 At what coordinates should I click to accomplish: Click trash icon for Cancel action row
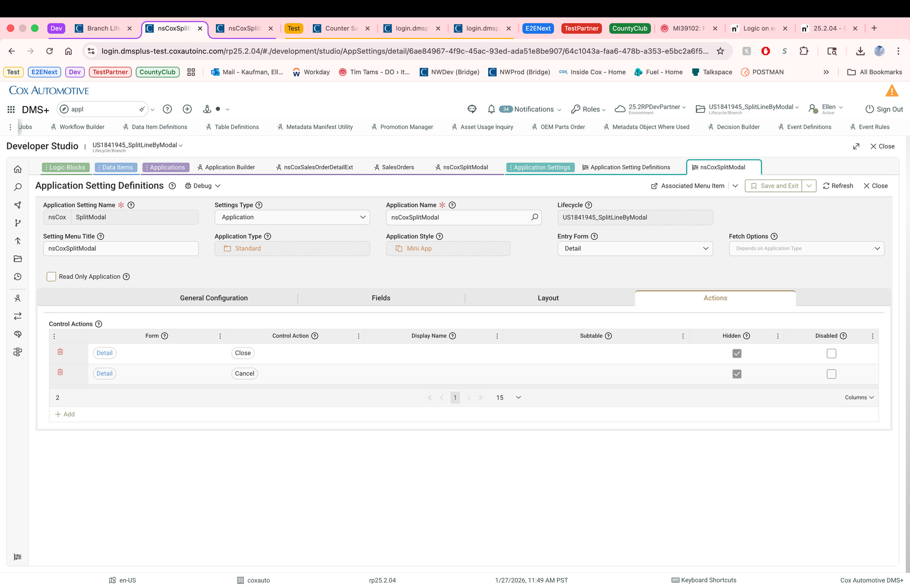60,372
